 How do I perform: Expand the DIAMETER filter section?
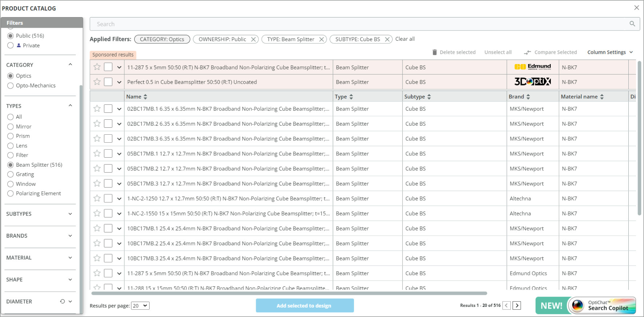[x=70, y=301]
